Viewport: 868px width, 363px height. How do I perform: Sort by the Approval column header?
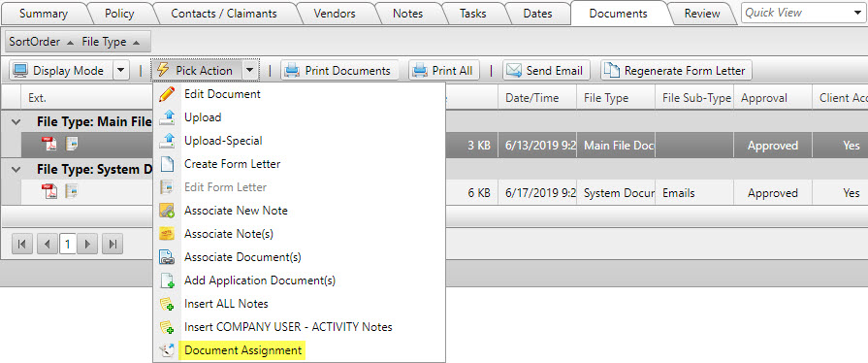pos(773,98)
